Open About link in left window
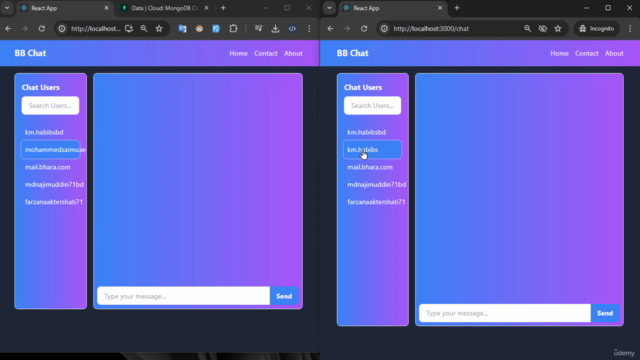Image resolution: width=640 pixels, height=360 pixels. [293, 53]
